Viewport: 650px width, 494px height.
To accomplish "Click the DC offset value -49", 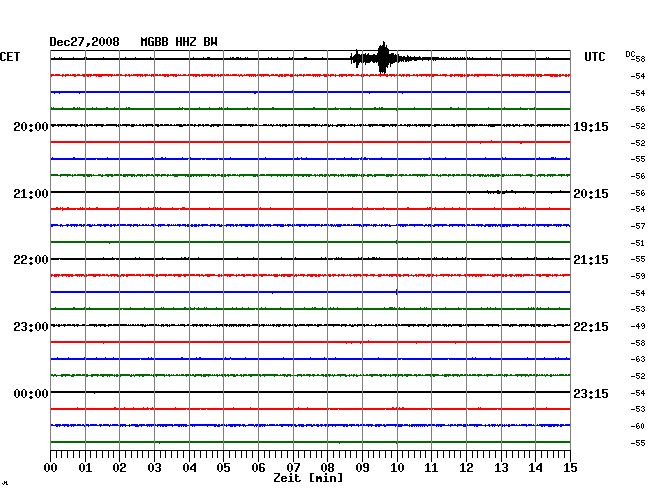I will click(638, 327).
